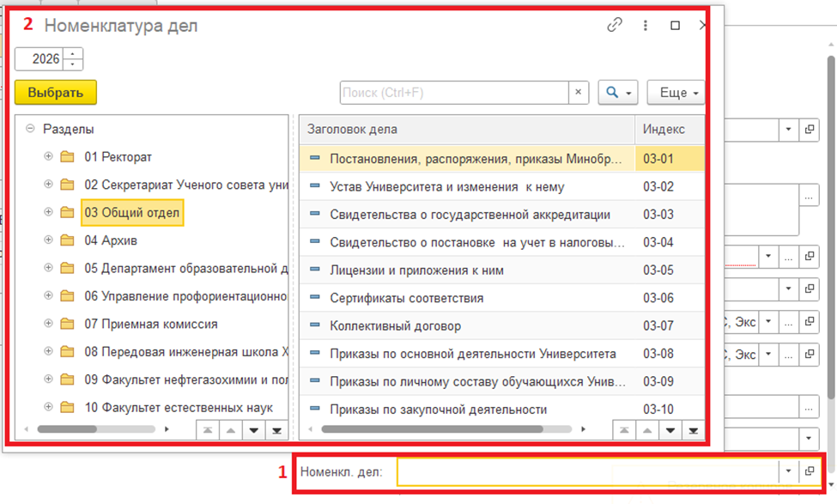Jump to first section in tree panel

tap(209, 429)
